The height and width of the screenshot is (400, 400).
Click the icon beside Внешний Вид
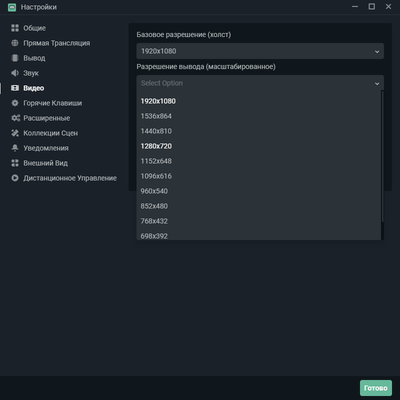pyautogui.click(x=15, y=163)
